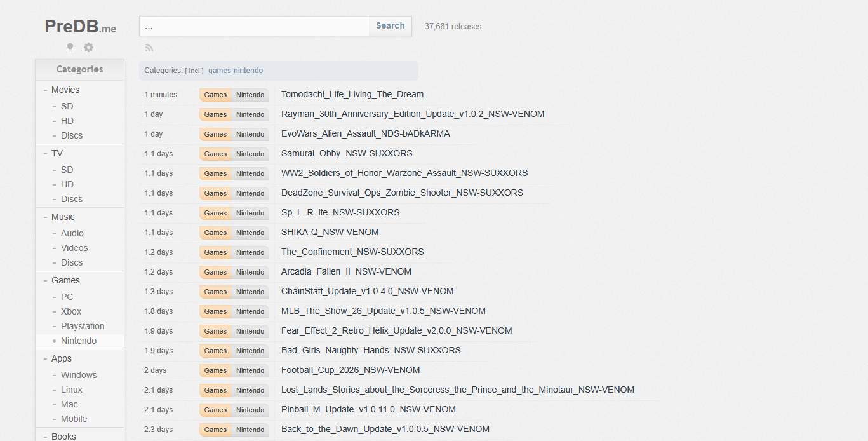Click the games-nintendo filter tag
Viewport: 868px width, 441px height.
(x=236, y=71)
